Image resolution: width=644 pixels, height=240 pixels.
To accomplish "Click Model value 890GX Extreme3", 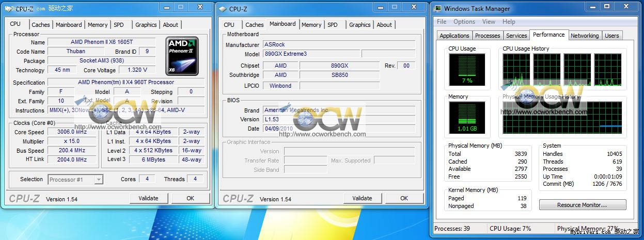I will (311, 54).
